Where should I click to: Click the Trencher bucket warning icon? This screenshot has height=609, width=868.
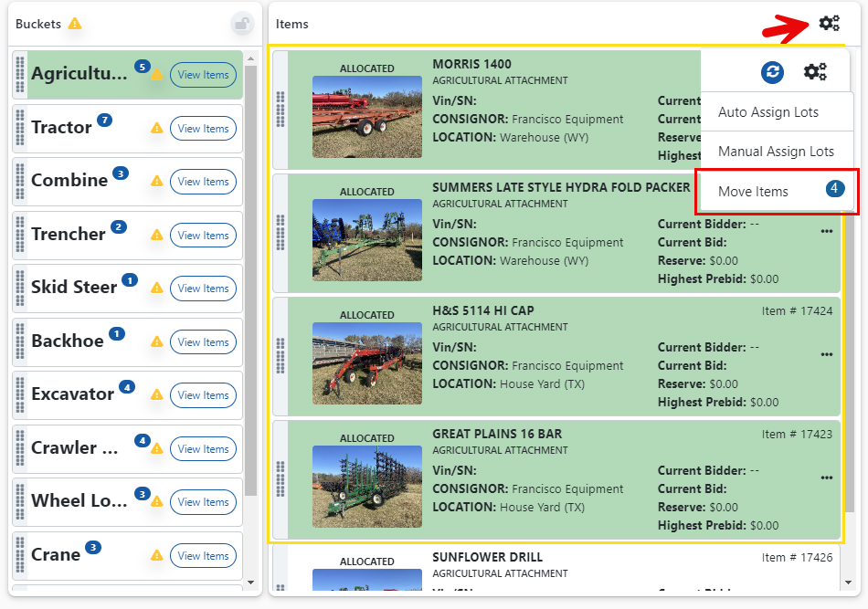click(156, 235)
